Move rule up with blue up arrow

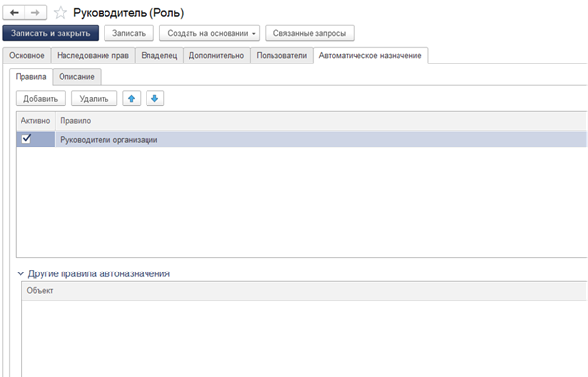[131, 99]
